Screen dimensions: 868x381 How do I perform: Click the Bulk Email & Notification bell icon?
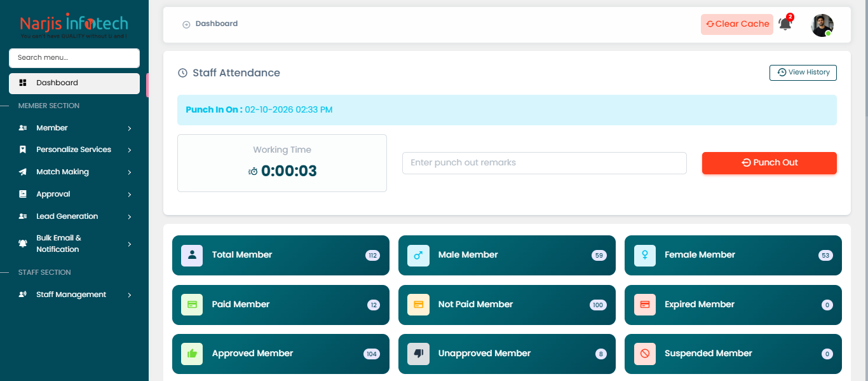click(x=23, y=244)
